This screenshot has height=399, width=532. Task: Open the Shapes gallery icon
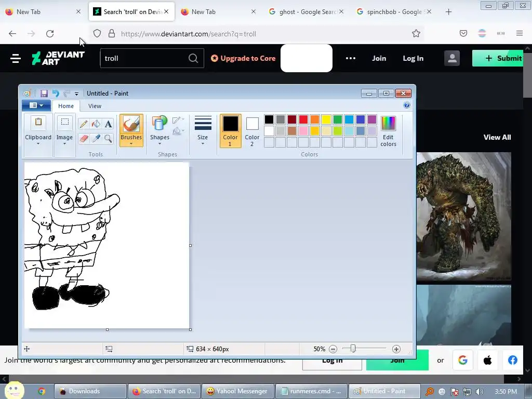click(x=159, y=124)
